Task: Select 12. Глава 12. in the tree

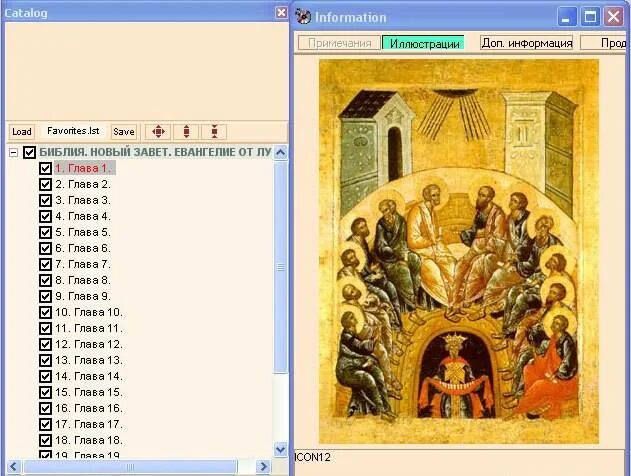Action: click(x=89, y=344)
